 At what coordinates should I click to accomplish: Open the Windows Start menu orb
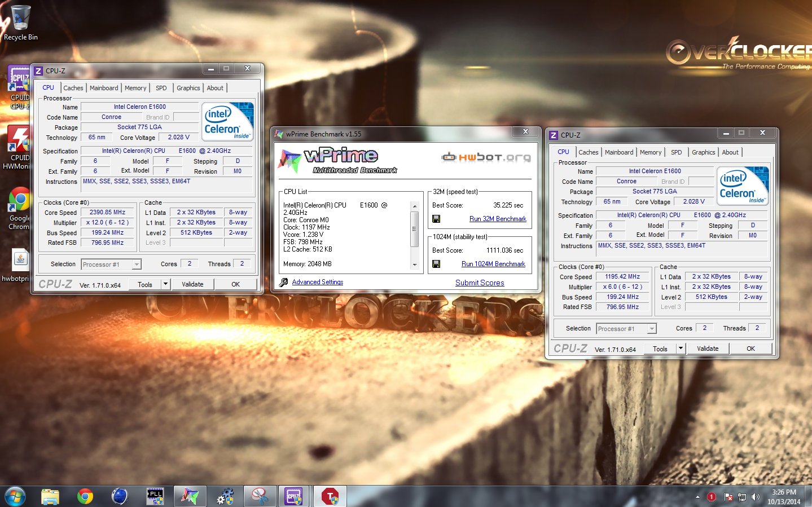tap(15, 496)
